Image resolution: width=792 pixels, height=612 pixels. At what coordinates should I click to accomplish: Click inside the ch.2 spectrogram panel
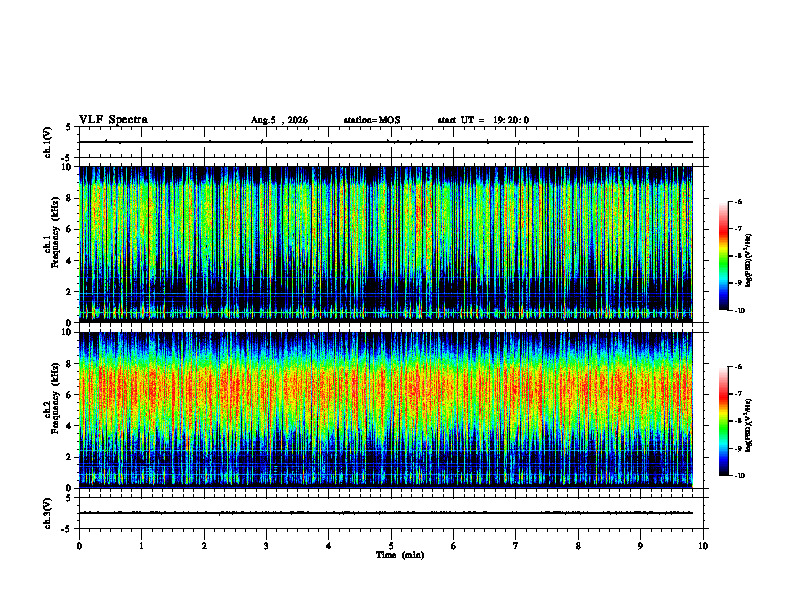[x=386, y=410]
